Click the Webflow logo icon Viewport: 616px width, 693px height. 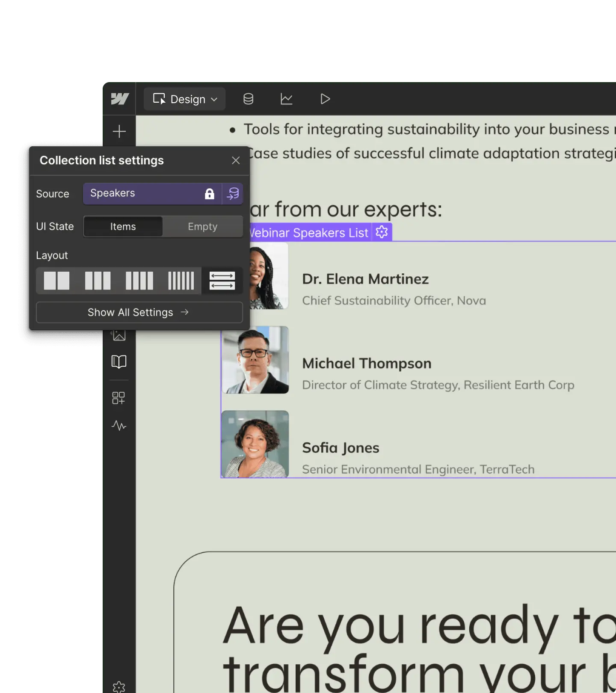[x=119, y=99]
